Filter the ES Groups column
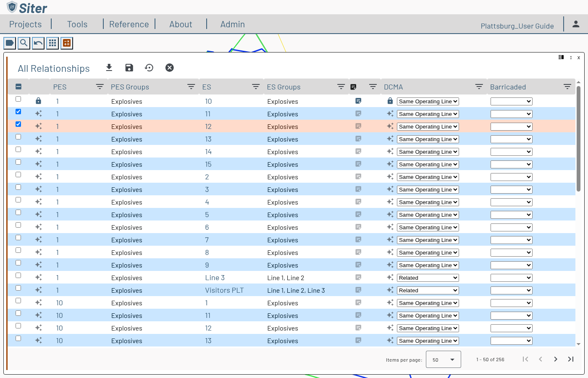 coord(341,87)
